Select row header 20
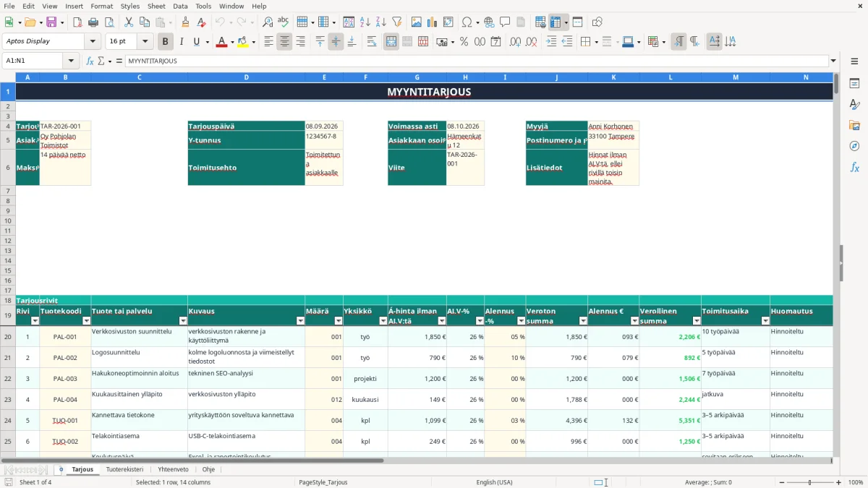This screenshot has width=868, height=488. (8, 336)
